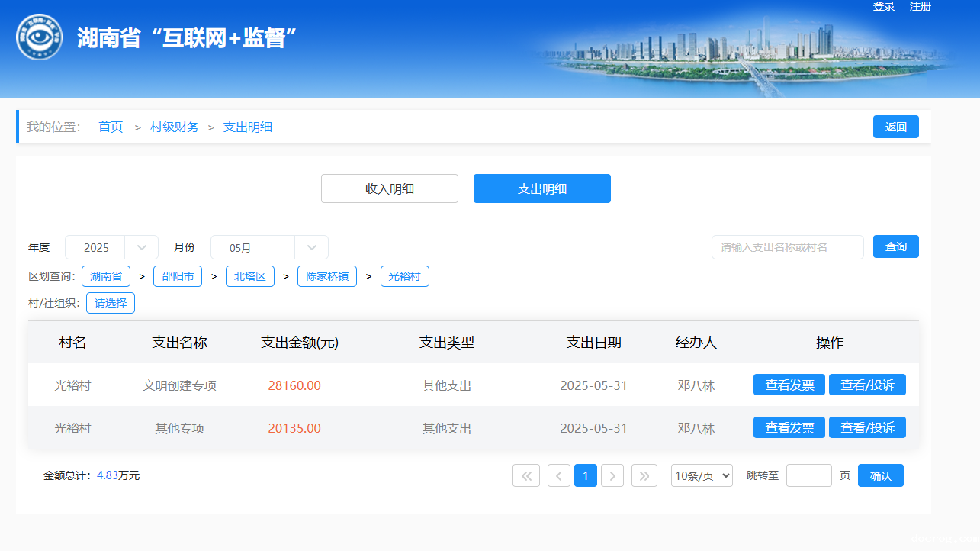Click the 查询 search button
This screenshot has width=980, height=551.
(x=895, y=246)
